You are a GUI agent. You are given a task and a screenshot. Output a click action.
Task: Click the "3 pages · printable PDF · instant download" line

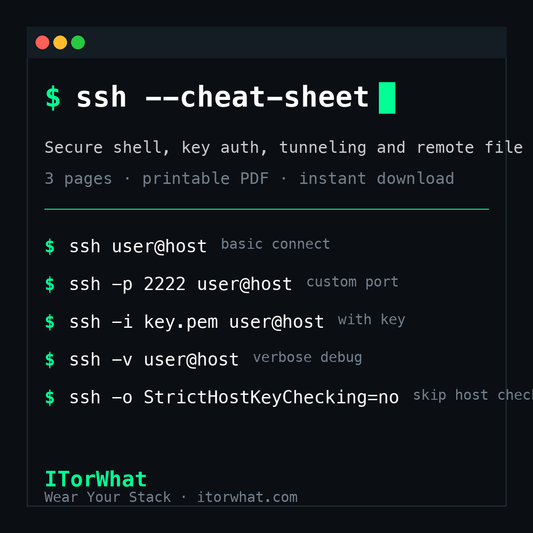[249, 178]
